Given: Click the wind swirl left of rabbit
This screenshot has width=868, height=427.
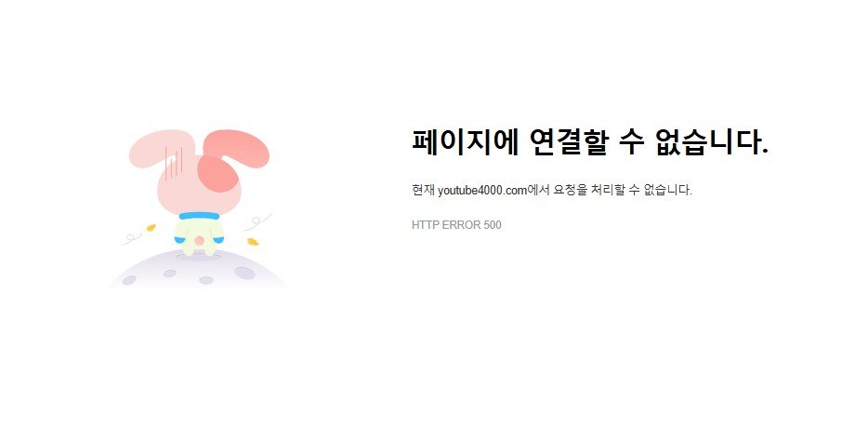Looking at the screenshot, I should [x=132, y=238].
